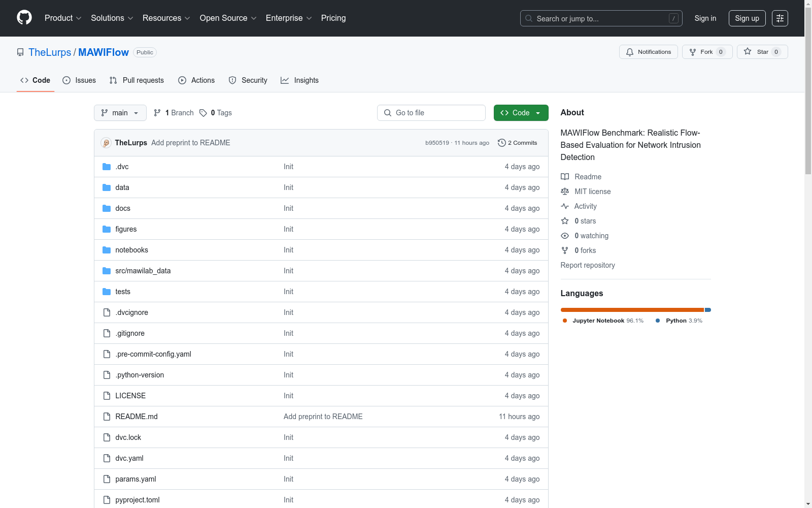Switch to the Issues tab
812x508 pixels.
click(79, 80)
